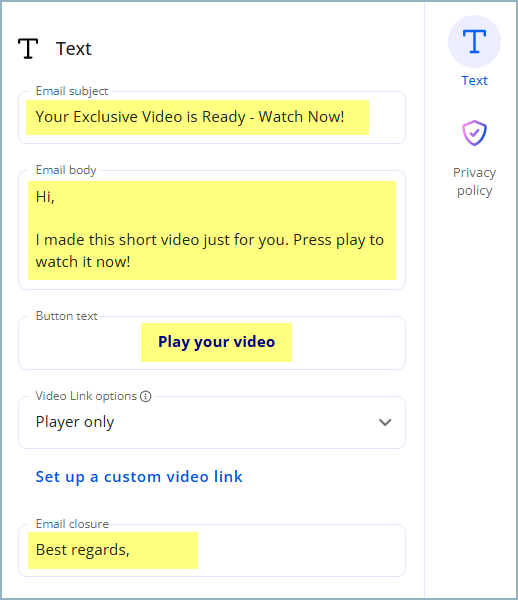Click into the Email body text area

[x=212, y=230]
